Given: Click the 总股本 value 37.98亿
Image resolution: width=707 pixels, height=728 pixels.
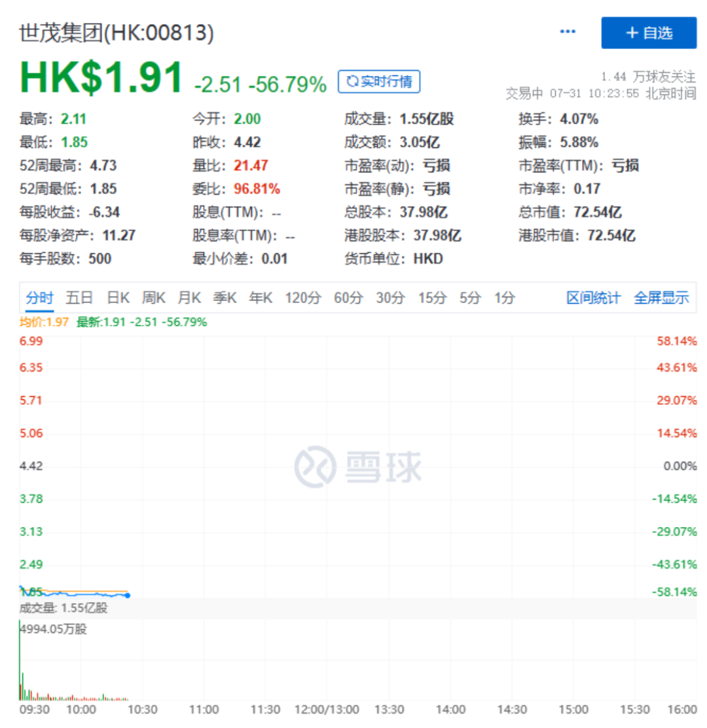Looking at the screenshot, I should click(424, 212).
